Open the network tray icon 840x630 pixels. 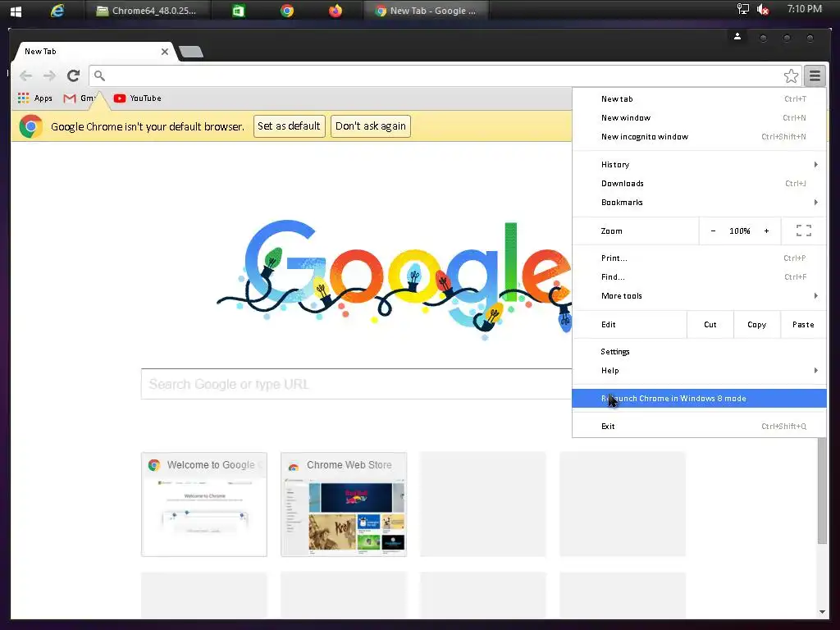tap(743, 9)
